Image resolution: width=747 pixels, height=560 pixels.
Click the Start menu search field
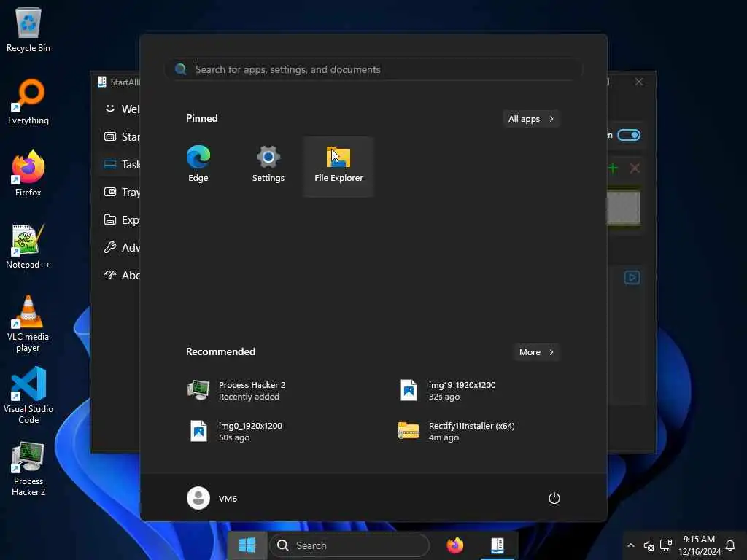pyautogui.click(x=373, y=69)
